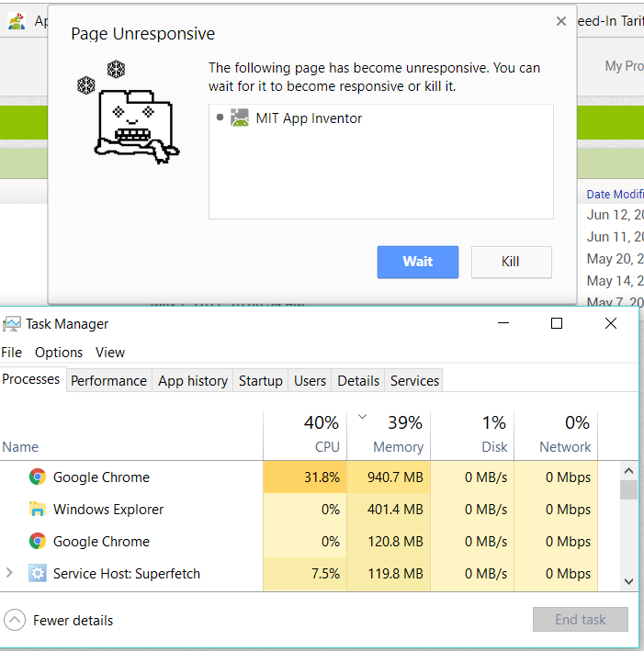
Task: Click the May 20 date row in Chrome
Action: click(615, 259)
